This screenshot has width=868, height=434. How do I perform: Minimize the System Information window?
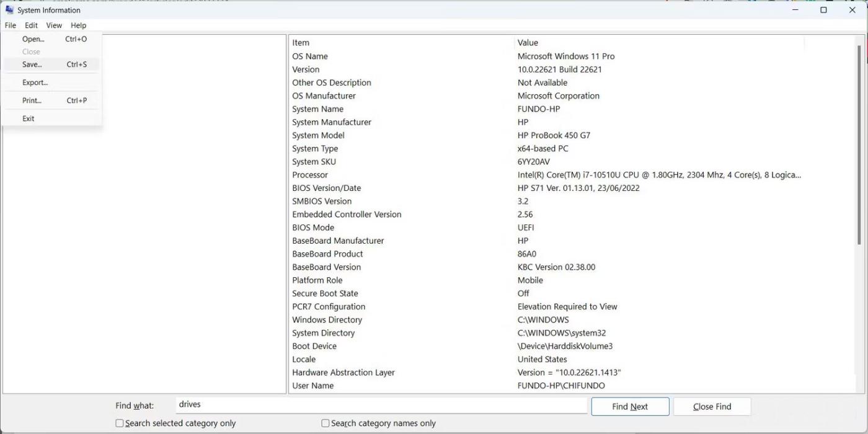coord(795,10)
